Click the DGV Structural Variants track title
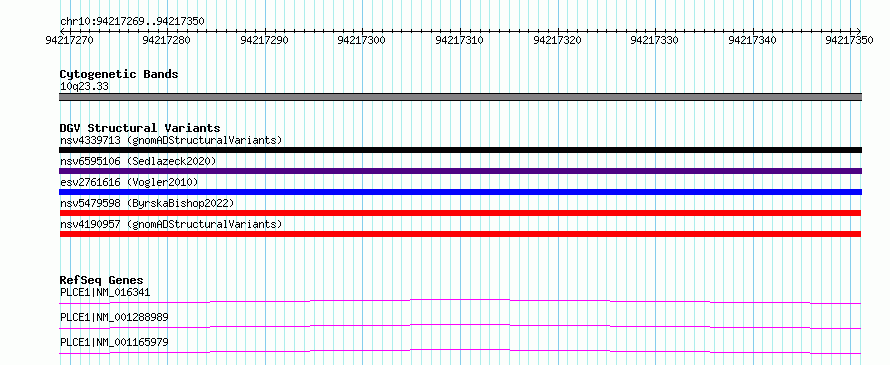This screenshot has width=890, height=365. 140,128
